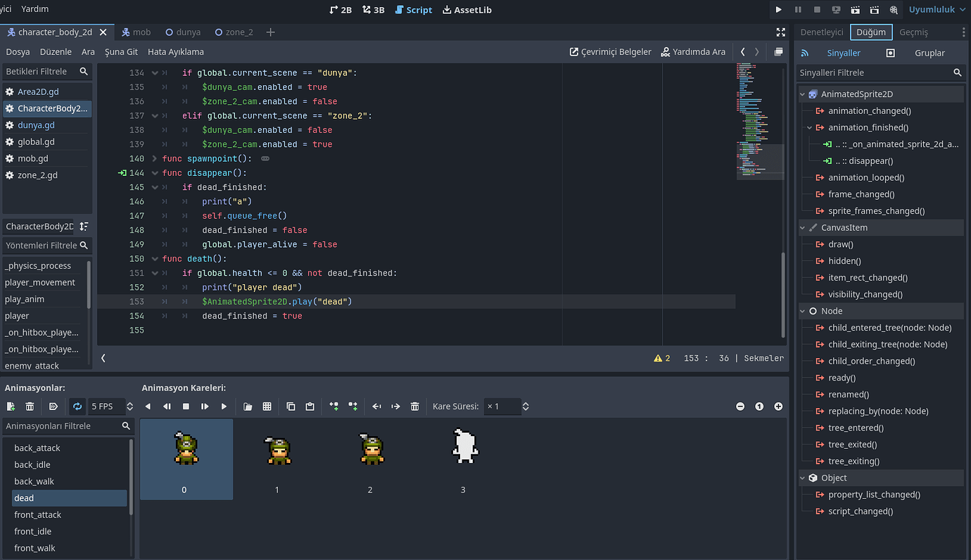
Task: Click Yardımda Ara to search help
Action: [x=693, y=51]
